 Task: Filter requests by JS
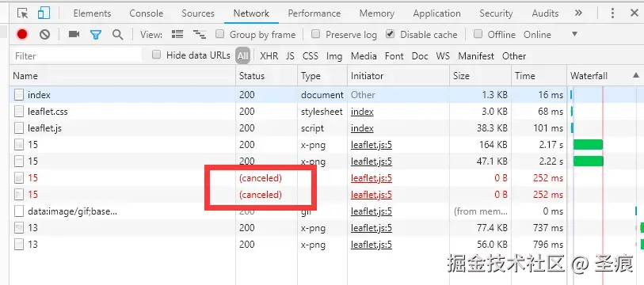coord(290,56)
